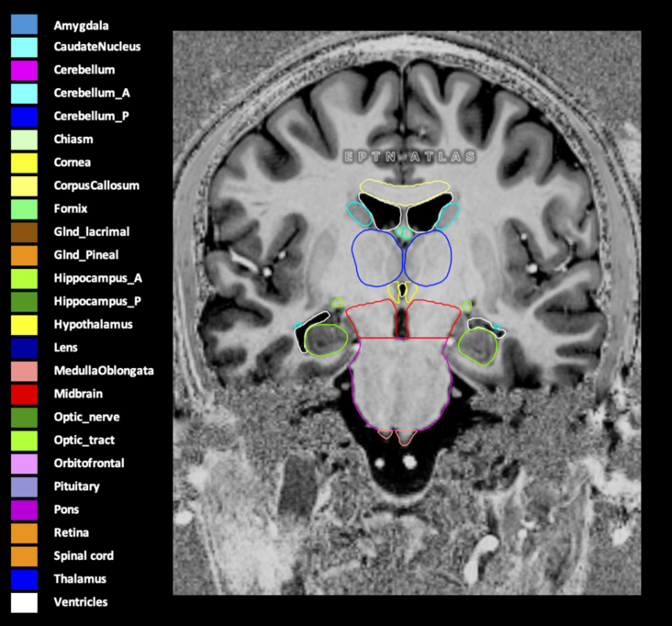Click the Amygdala color swatch
This screenshot has width=672, height=626.
click(24, 24)
